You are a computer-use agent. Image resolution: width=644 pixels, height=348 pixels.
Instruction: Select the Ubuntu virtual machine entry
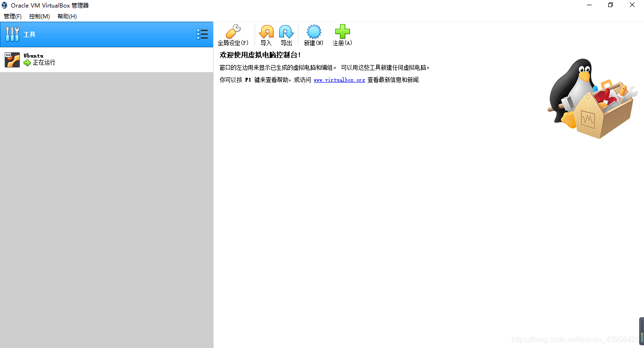pos(107,60)
